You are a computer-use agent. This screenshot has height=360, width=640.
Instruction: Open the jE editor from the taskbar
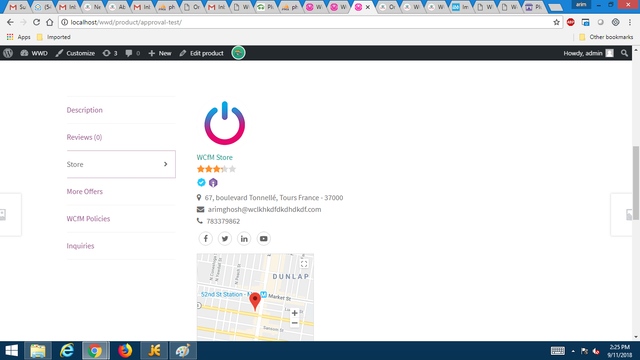pos(154,351)
